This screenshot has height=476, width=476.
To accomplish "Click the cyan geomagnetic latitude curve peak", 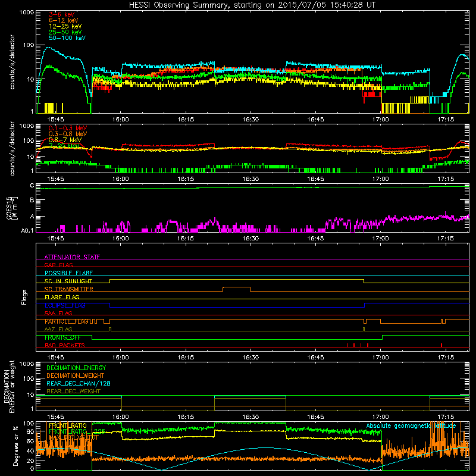I will (x=264, y=448).
